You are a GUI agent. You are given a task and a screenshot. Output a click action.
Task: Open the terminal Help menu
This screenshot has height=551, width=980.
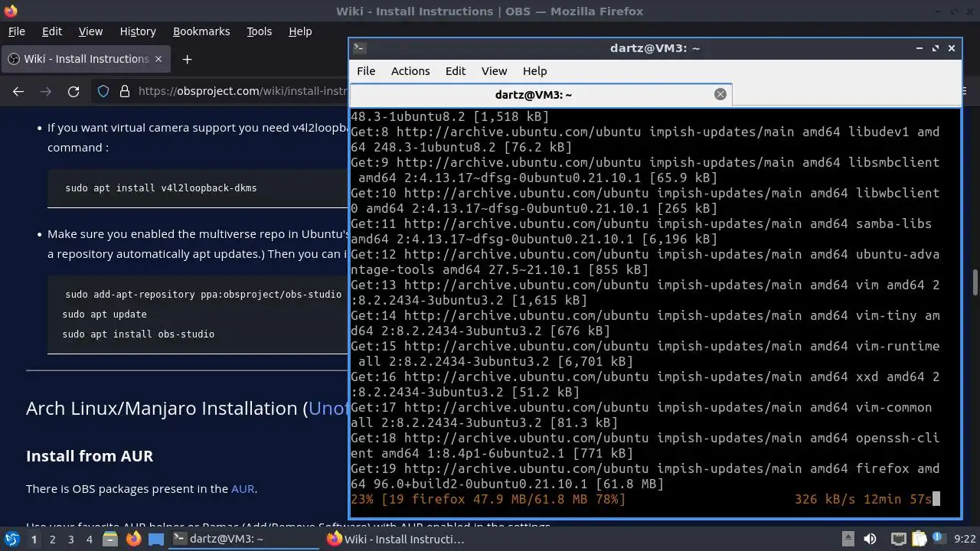(534, 70)
